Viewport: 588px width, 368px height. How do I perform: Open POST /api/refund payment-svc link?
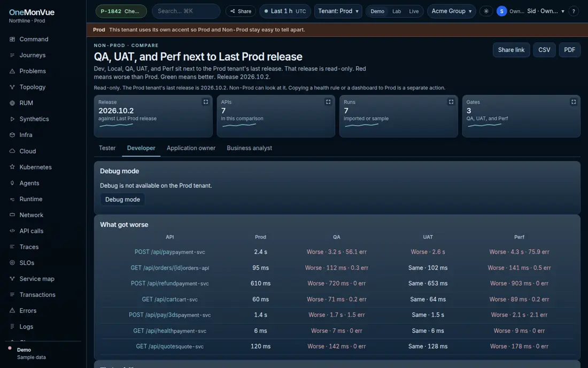tap(170, 283)
